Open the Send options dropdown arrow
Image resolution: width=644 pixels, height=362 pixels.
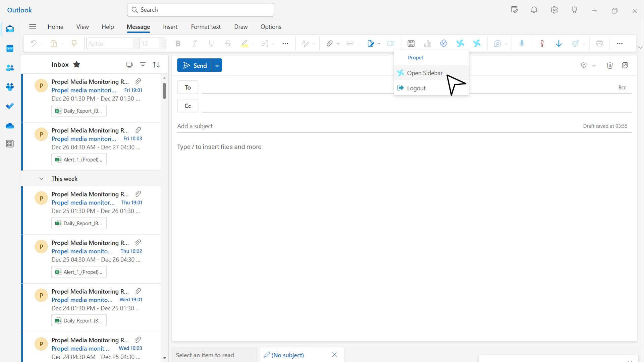click(x=217, y=65)
